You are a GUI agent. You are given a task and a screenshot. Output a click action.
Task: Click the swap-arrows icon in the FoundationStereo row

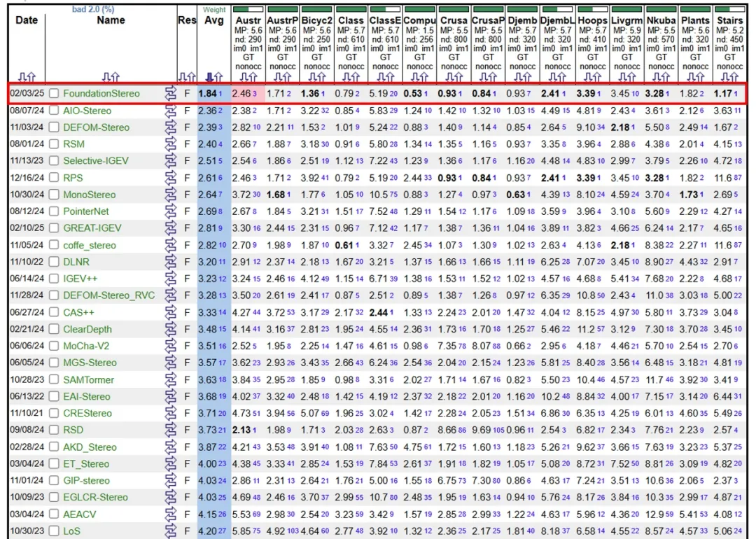click(170, 94)
